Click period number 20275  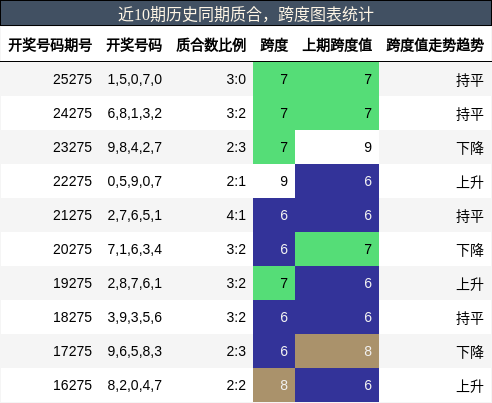(x=72, y=249)
